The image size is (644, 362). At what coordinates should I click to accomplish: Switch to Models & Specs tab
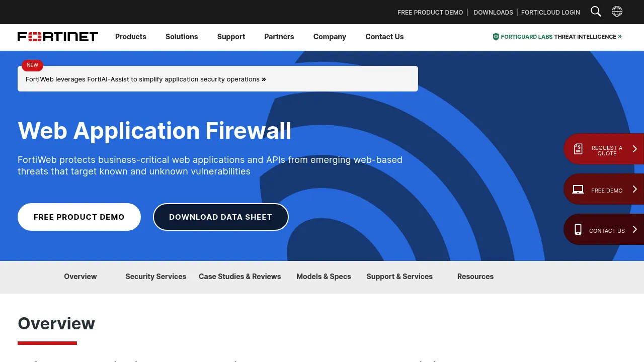(324, 277)
